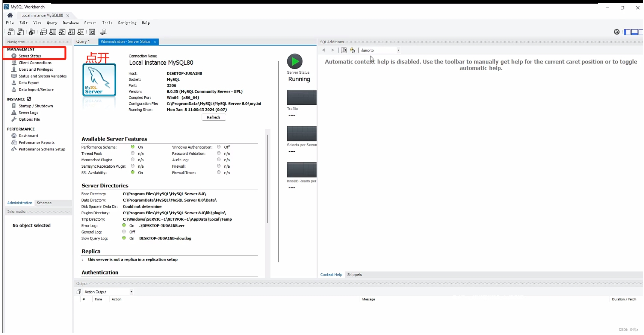Click the MySQL Server dolphin logo
Screen dimensions: 644x335
click(x=99, y=80)
